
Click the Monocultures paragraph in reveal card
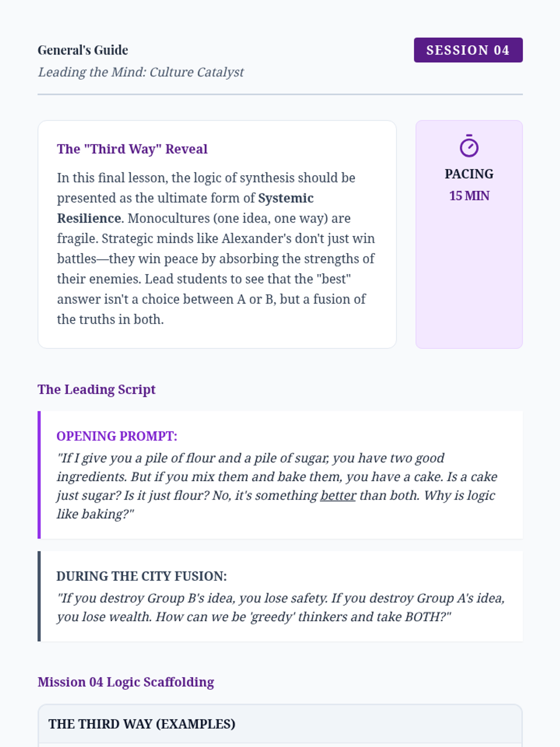[x=216, y=248]
